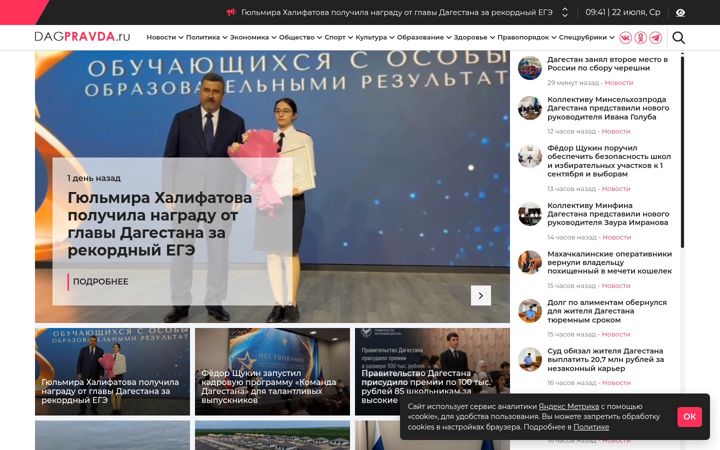
Task: Open news about сбору черешни
Action: 607,64
